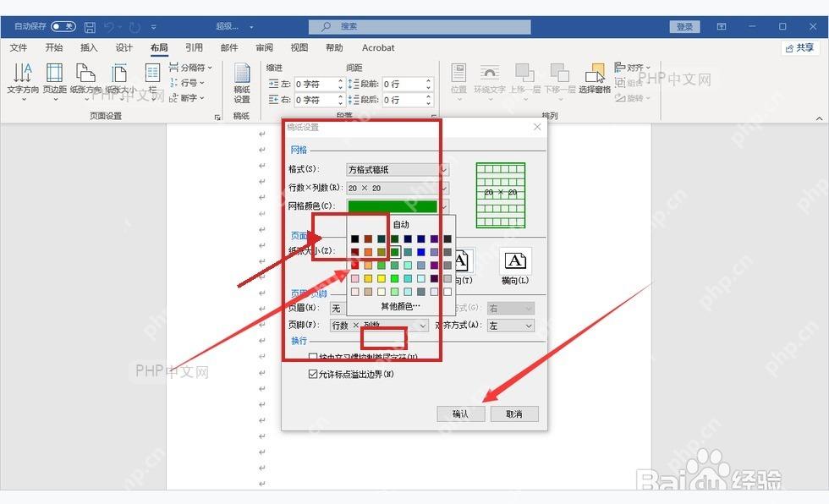
Task: Switch to the 邮件 mailings tab
Action: tap(229, 47)
